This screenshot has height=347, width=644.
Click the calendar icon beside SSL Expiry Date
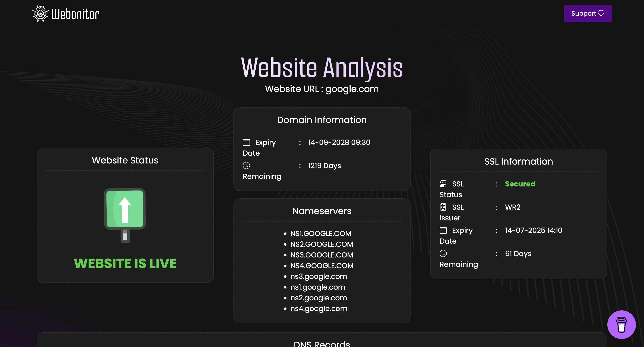[x=443, y=230]
